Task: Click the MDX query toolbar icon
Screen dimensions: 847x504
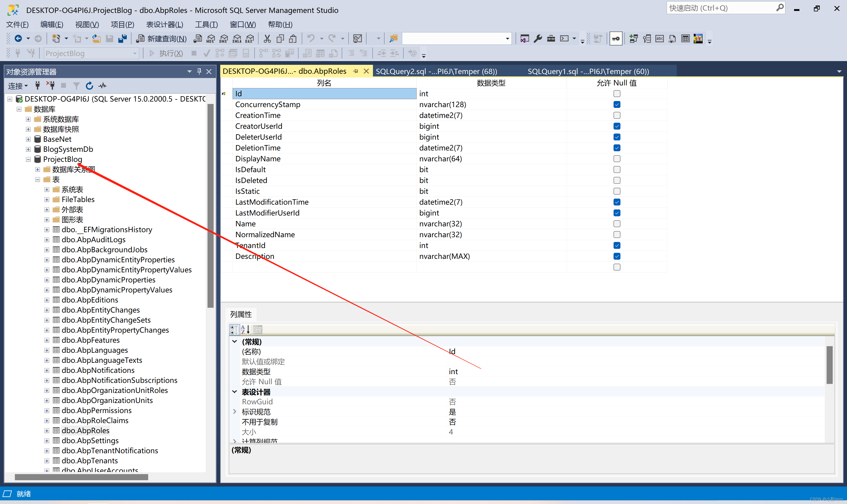Action: pos(211,39)
